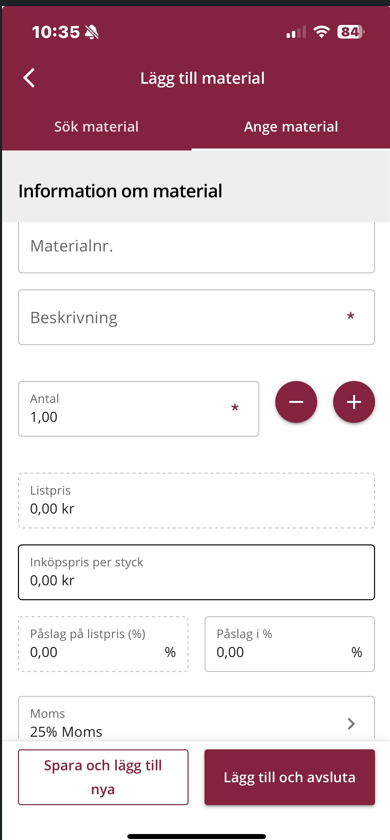Select the Ange material tab
390x840 pixels.
291,127
